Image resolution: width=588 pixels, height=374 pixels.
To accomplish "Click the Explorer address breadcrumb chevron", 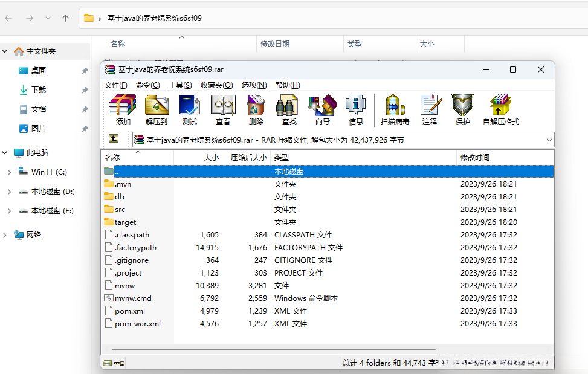I will coord(99,18).
